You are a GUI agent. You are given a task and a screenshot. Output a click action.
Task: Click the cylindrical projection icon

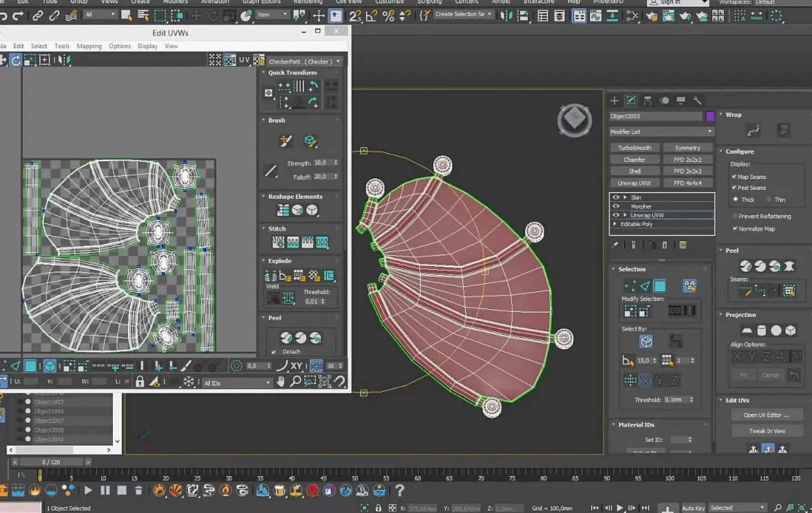(x=761, y=331)
